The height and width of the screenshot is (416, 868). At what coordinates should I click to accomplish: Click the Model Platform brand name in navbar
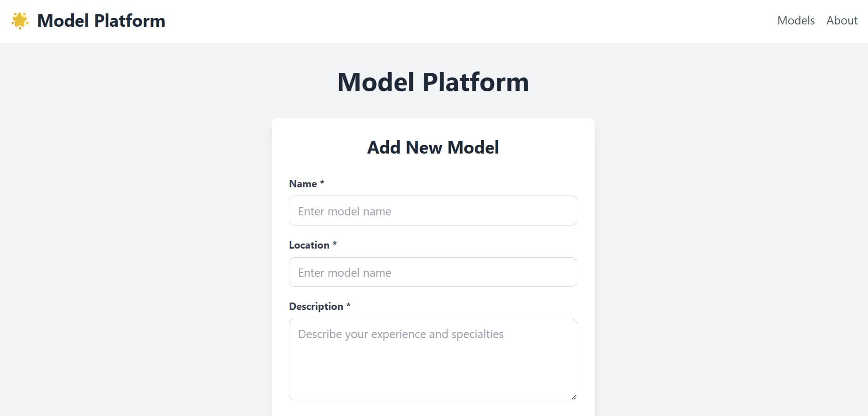coord(101,21)
